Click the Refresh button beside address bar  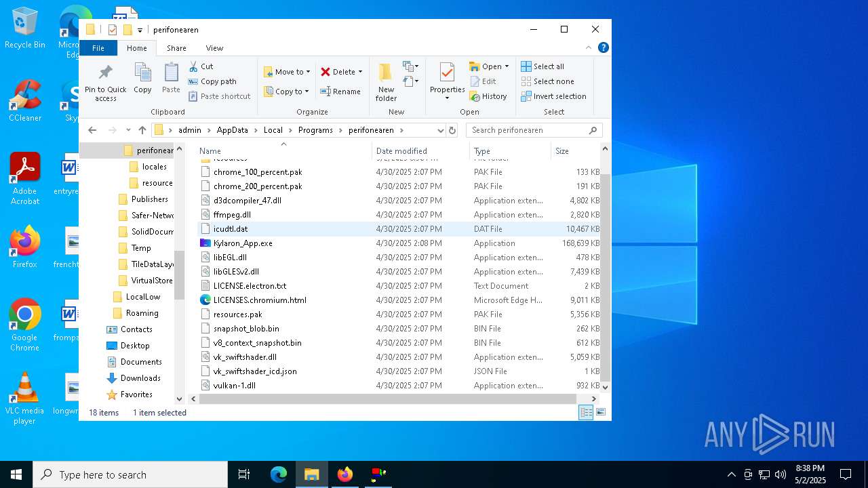(452, 130)
